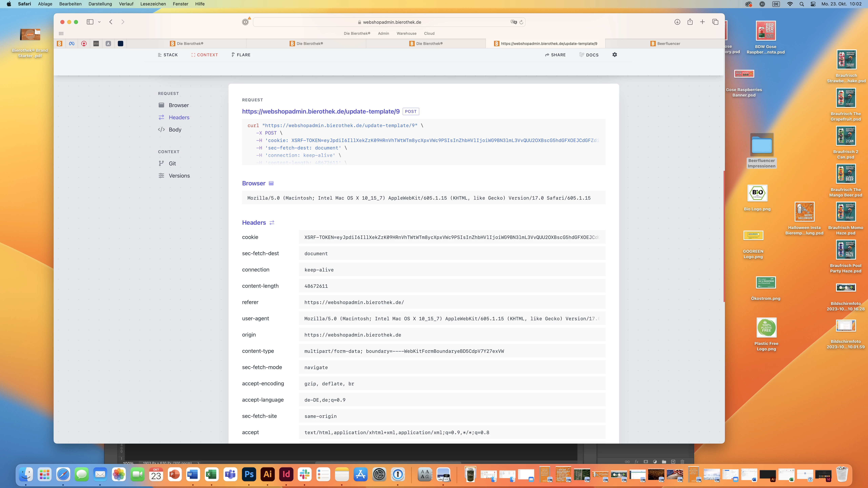Screen dimensions: 868x488
Task: Jump to Browser section in sidebar
Action: [x=174, y=105]
